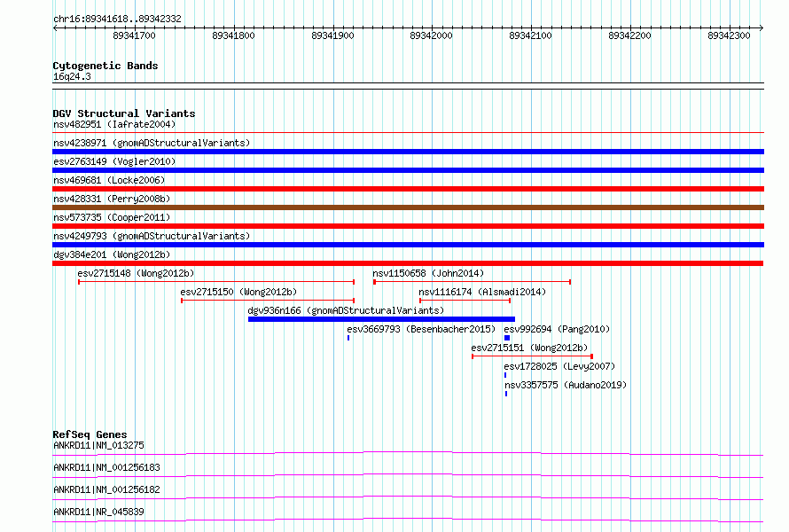789x532 pixels.
Task: Click the nsv1150658 (John2014) label
Action: [x=428, y=273]
